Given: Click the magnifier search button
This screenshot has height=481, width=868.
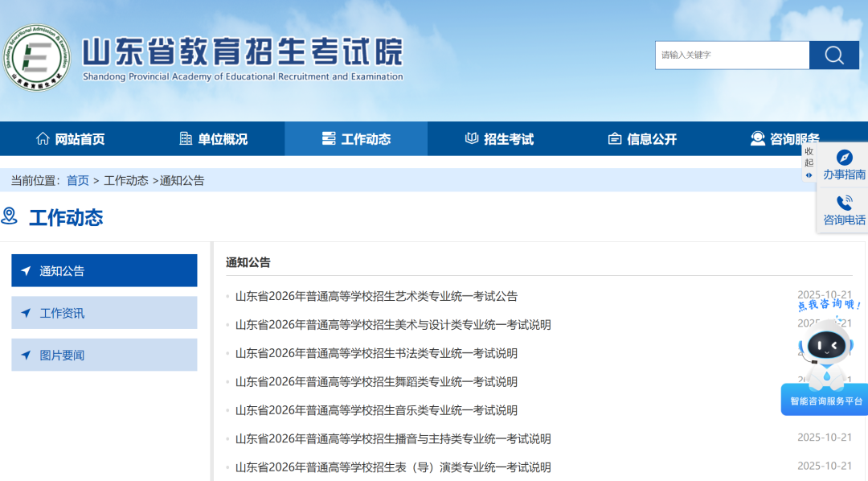Looking at the screenshot, I should (x=833, y=55).
